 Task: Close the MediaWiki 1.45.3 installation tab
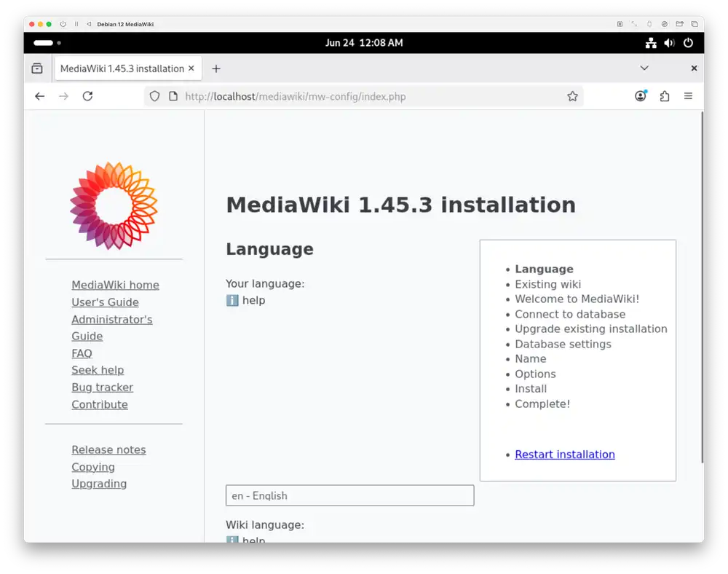click(x=191, y=68)
